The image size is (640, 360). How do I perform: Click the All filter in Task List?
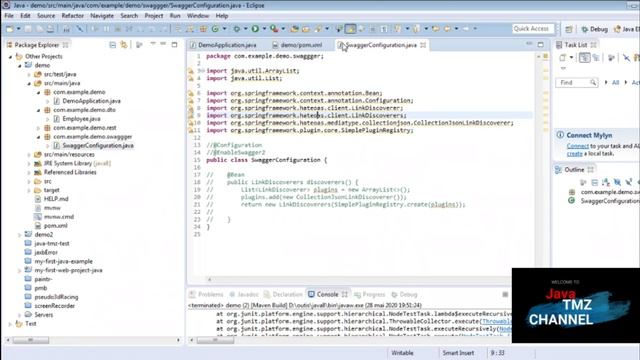615,82
